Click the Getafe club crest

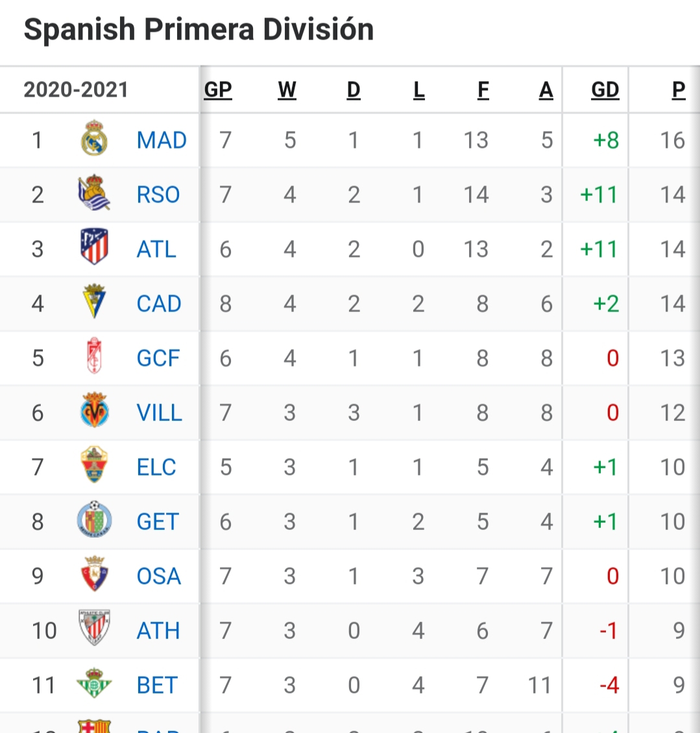[x=94, y=521]
